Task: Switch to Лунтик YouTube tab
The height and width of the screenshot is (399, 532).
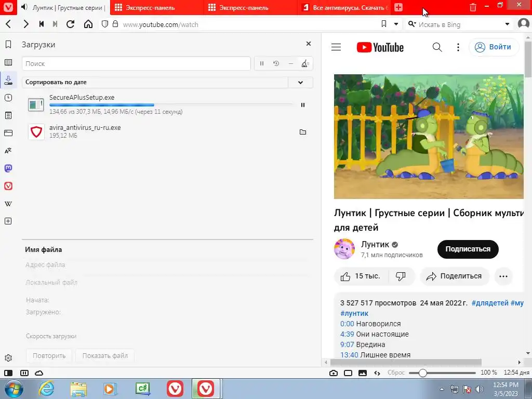Action: (63, 7)
